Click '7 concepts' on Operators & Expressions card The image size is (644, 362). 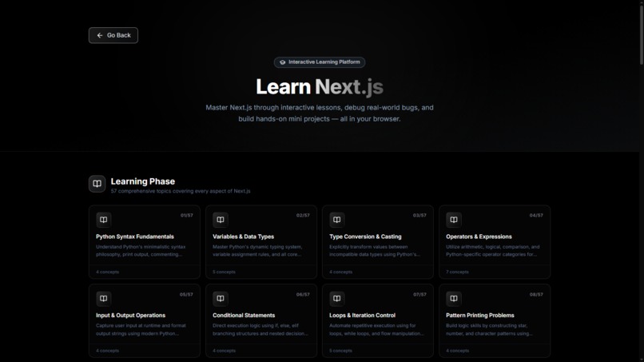457,272
